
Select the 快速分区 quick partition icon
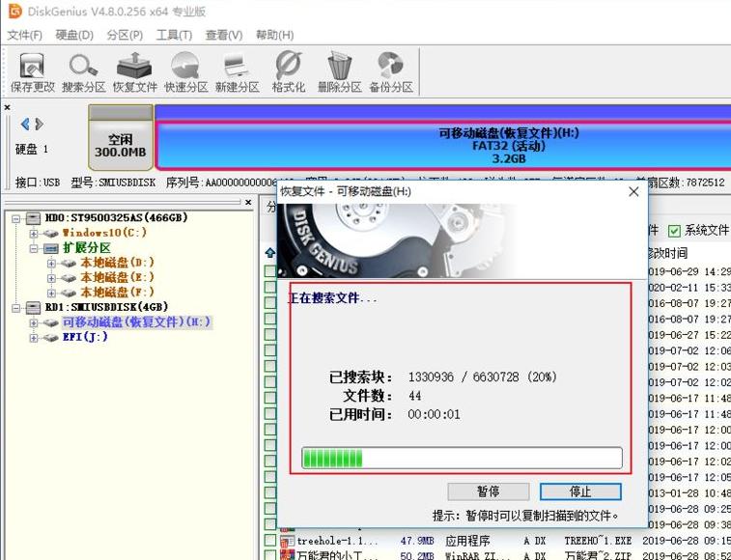pyautogui.click(x=185, y=66)
